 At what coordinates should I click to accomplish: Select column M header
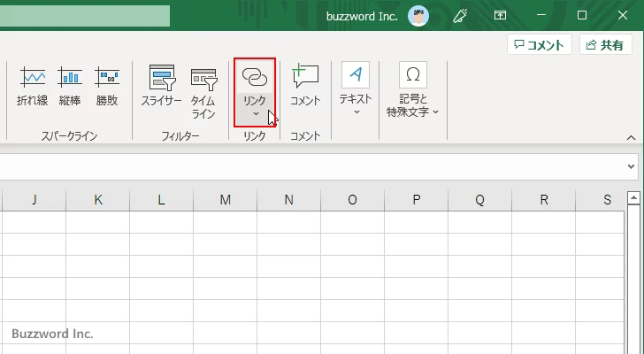click(x=225, y=200)
